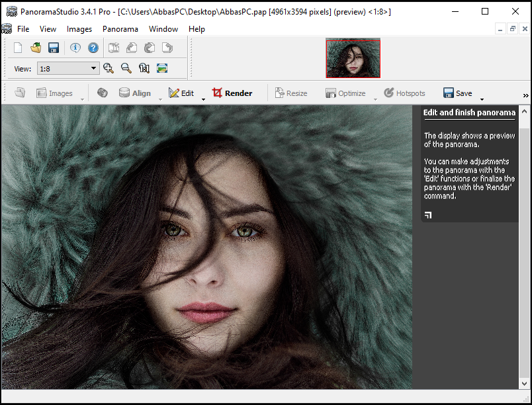Image resolution: width=532 pixels, height=405 pixels.
Task: Expand the Edit button dropdown arrow
Action: pyautogui.click(x=204, y=99)
